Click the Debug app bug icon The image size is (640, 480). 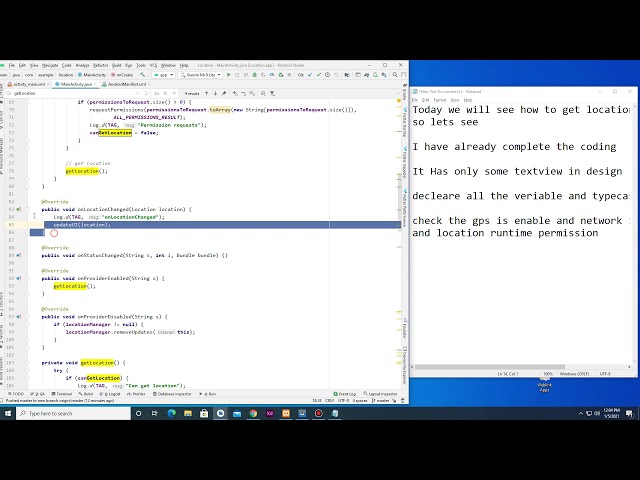click(255, 75)
